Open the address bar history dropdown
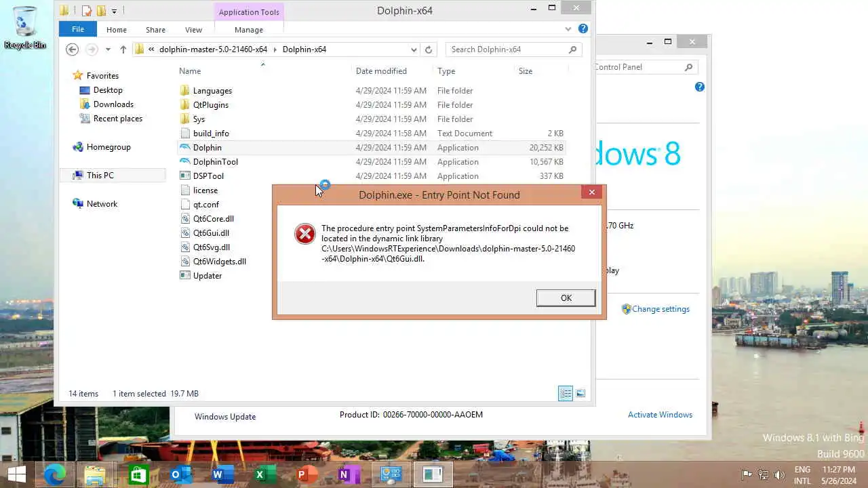Image resolution: width=868 pixels, height=488 pixels. (x=414, y=49)
